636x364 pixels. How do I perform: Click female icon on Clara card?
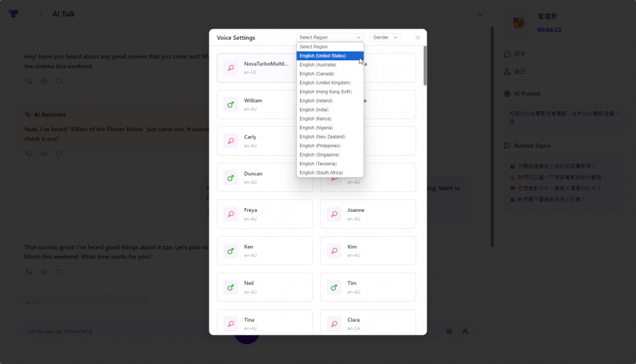[334, 324]
